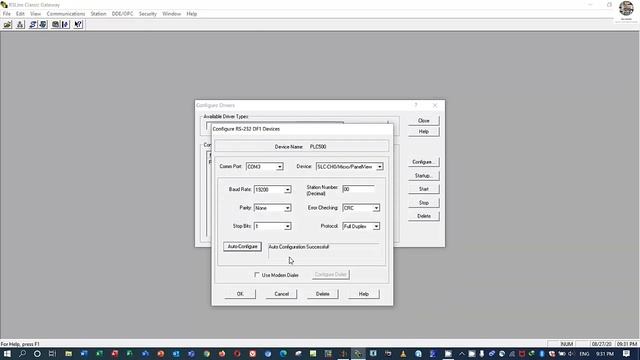Click Delete in the Configure Drivers window
Viewport: 640px width, 360px height.
click(424, 216)
